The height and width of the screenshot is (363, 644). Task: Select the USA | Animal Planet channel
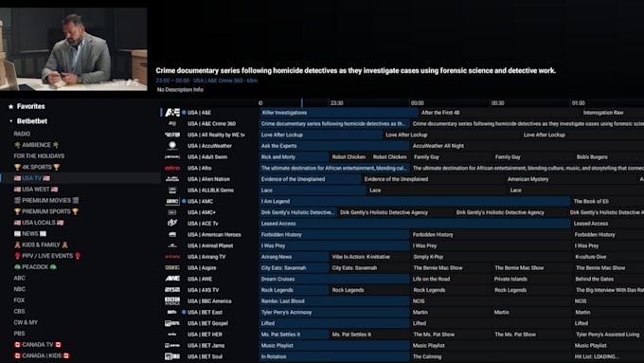coord(209,245)
